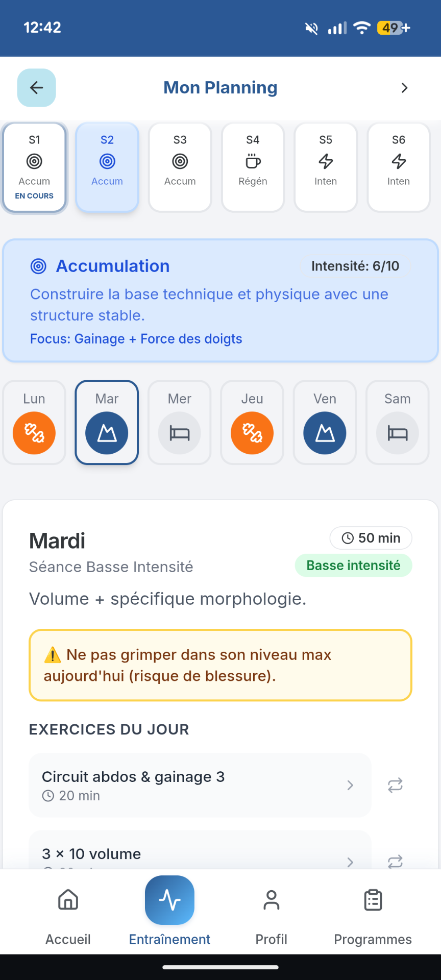Image resolution: width=441 pixels, height=980 pixels.
Task: Select week S6 Inten
Action: (x=399, y=167)
